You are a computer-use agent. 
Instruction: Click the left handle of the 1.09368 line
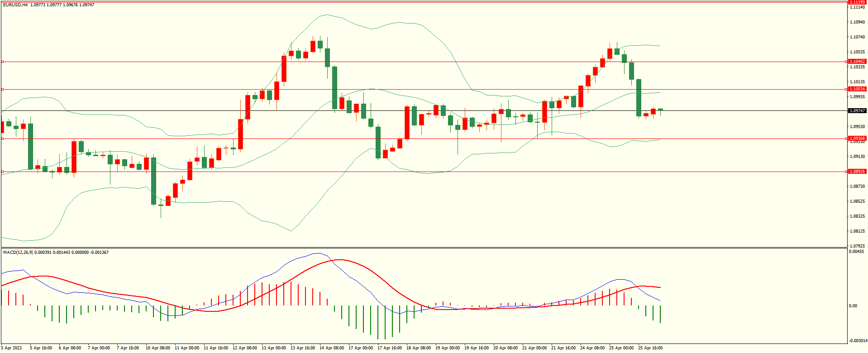tap(2, 138)
